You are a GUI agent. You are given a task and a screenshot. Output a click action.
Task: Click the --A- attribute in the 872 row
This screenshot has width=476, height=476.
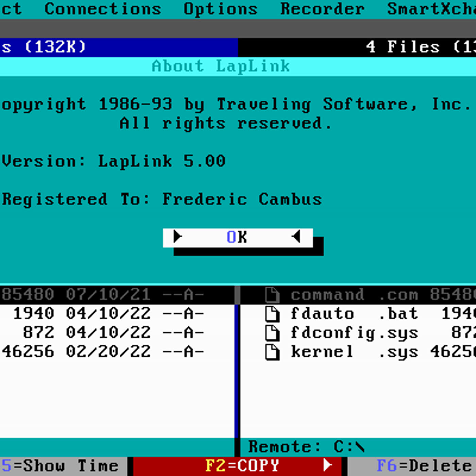[x=183, y=333]
